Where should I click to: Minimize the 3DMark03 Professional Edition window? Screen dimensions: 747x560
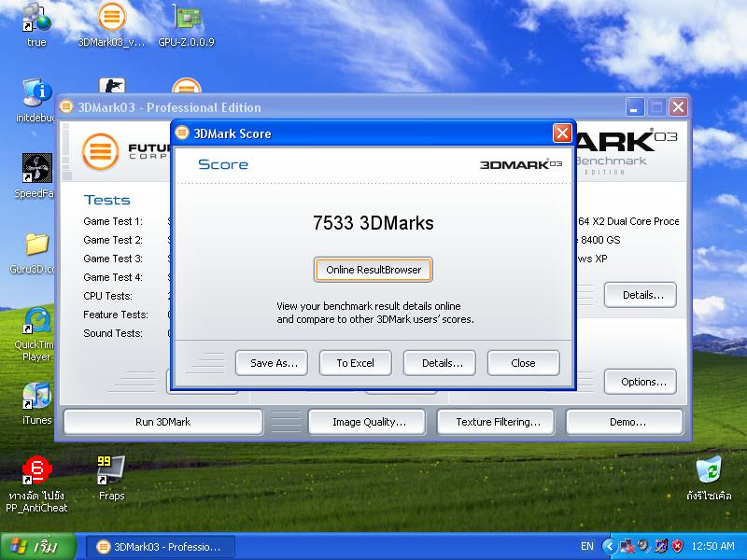634,107
